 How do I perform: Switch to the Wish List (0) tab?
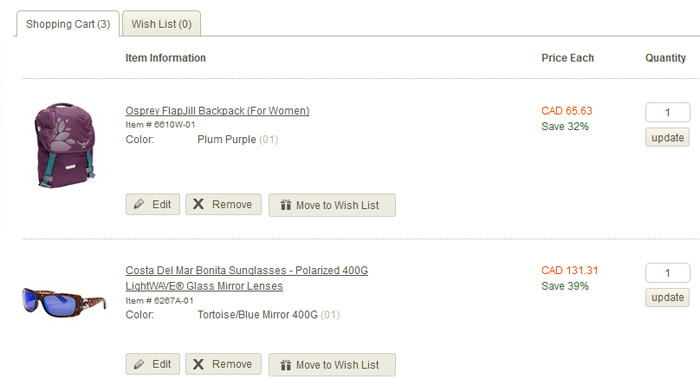tap(162, 24)
